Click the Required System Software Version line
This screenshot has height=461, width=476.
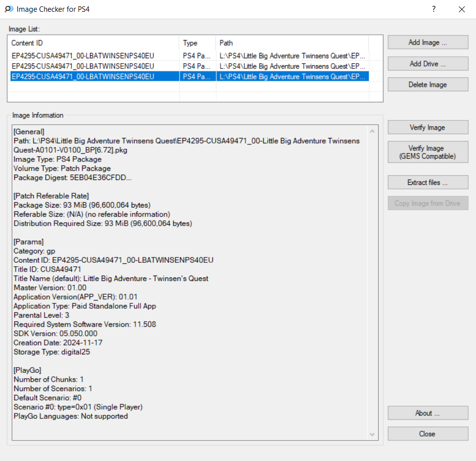click(x=85, y=324)
